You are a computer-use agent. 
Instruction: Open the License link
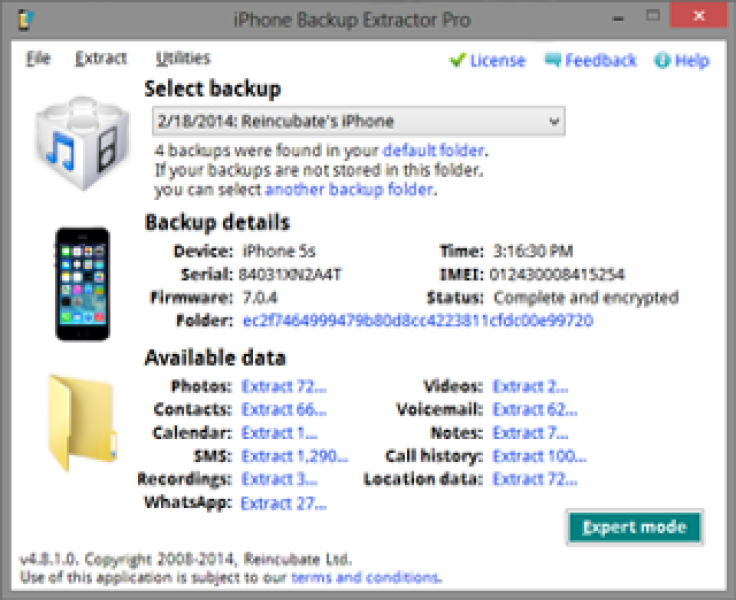point(498,61)
